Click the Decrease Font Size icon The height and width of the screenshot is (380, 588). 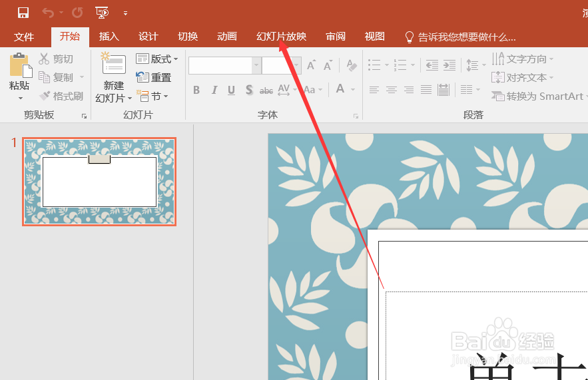pyautogui.click(x=328, y=65)
